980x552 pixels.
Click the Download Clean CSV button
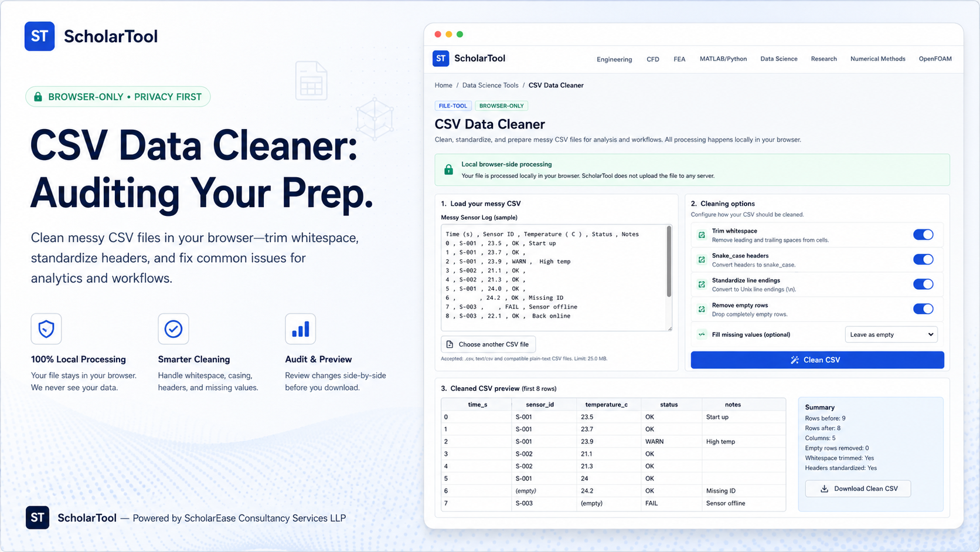[x=858, y=489]
